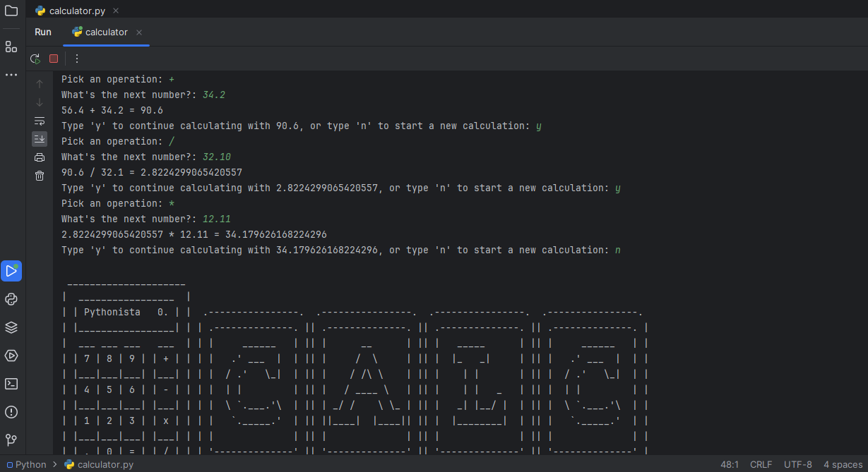Image resolution: width=868 pixels, height=472 pixels.
Task: Stop the running calculator process
Action: 54,59
